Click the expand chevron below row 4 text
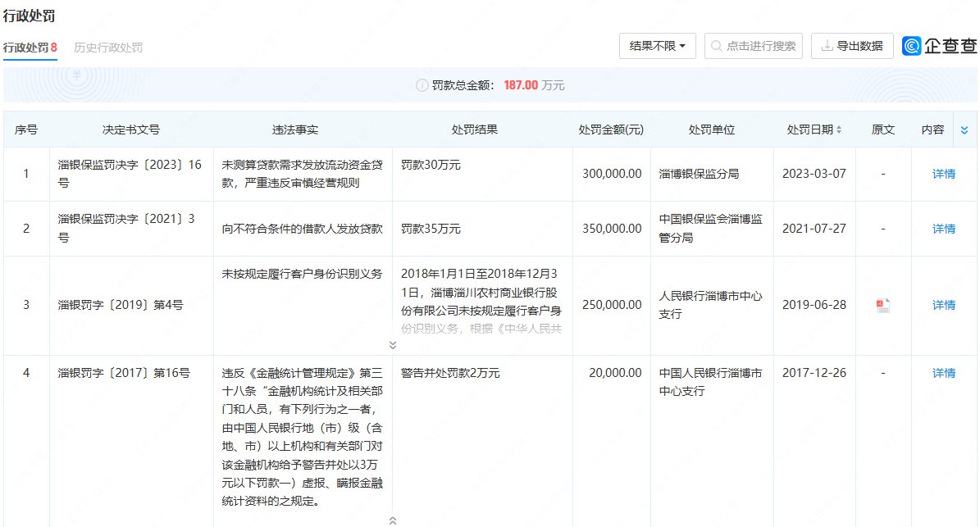Screen dimensions: 980x527 393,520
